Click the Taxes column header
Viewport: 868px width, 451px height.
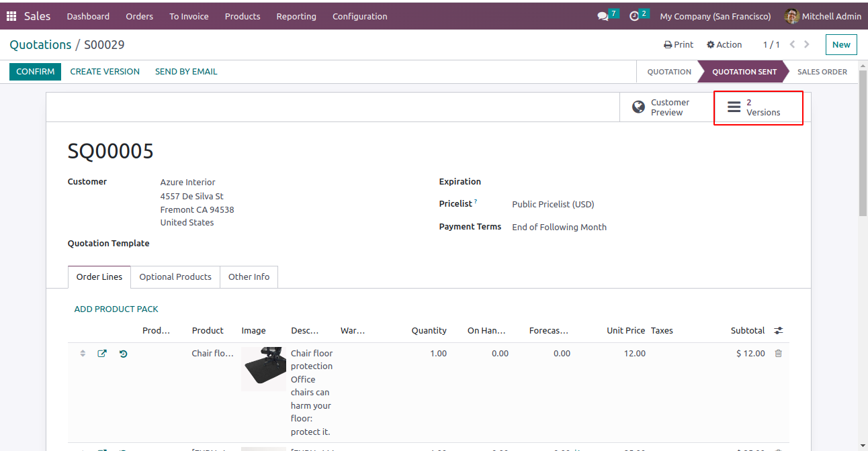point(662,330)
